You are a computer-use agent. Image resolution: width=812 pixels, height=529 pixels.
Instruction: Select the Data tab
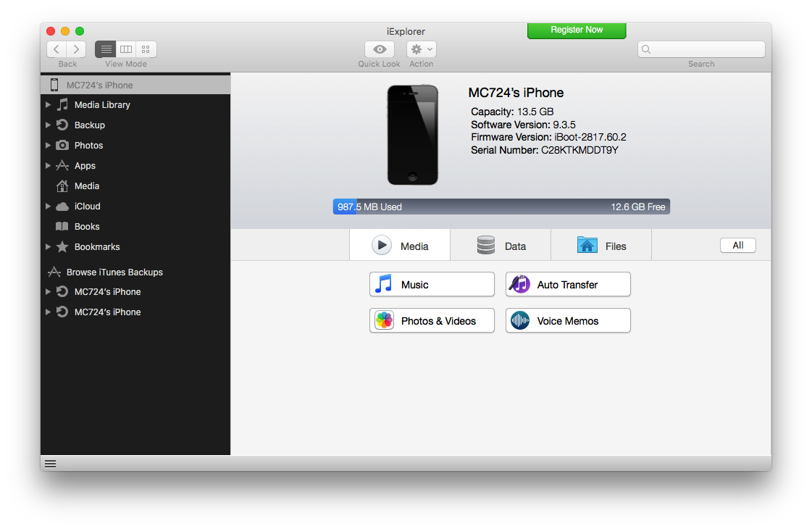click(x=501, y=246)
